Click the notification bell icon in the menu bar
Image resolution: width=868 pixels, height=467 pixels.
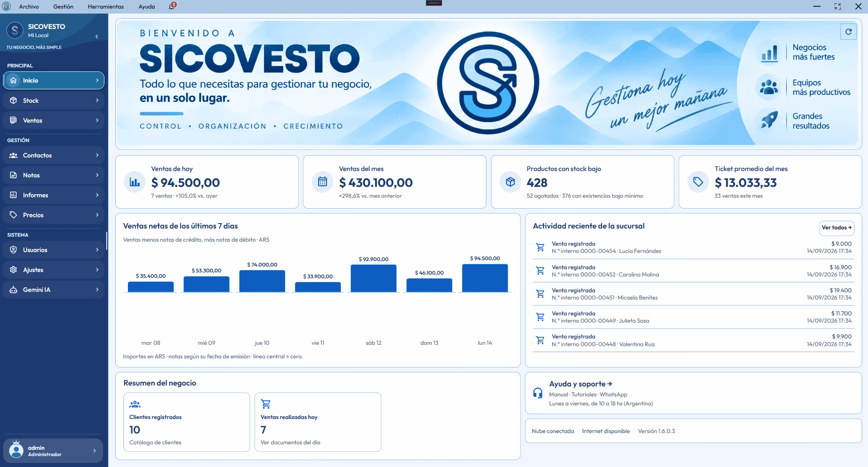[x=173, y=6]
